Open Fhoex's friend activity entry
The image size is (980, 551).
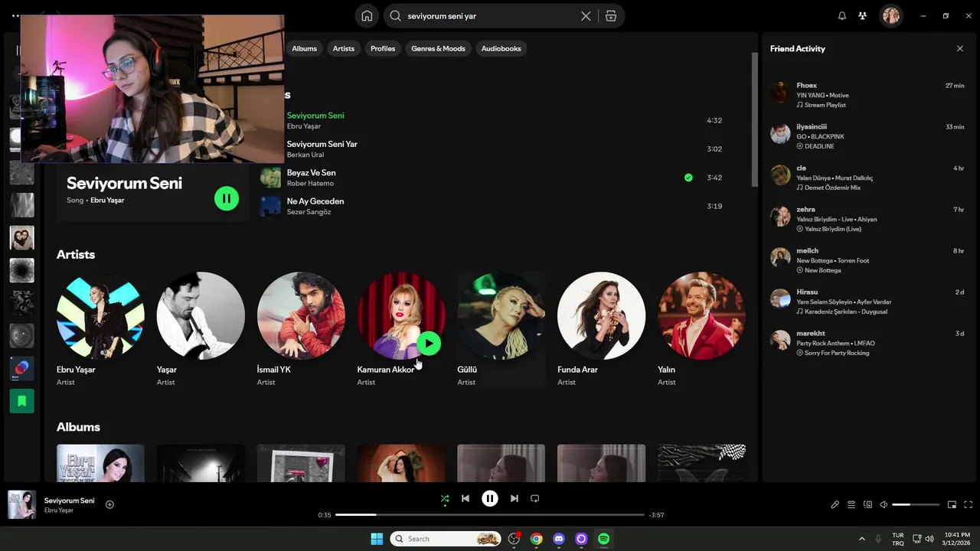click(x=867, y=95)
